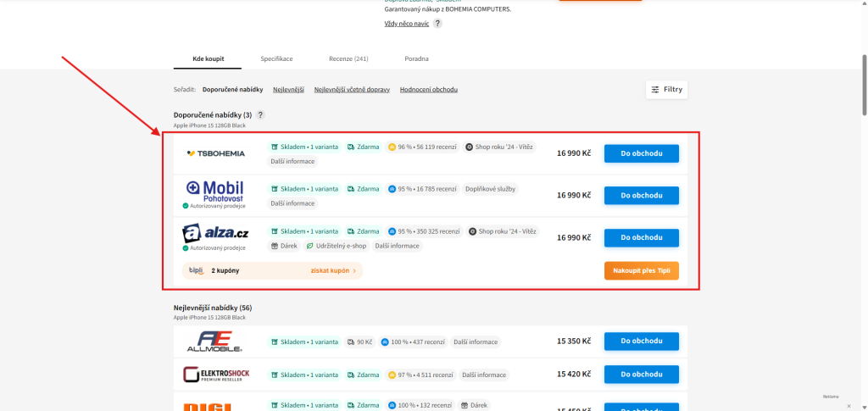The height and width of the screenshot is (411, 868).
Task: Click Skladem • 1 varianta tag for alza.cz
Action: click(x=304, y=231)
